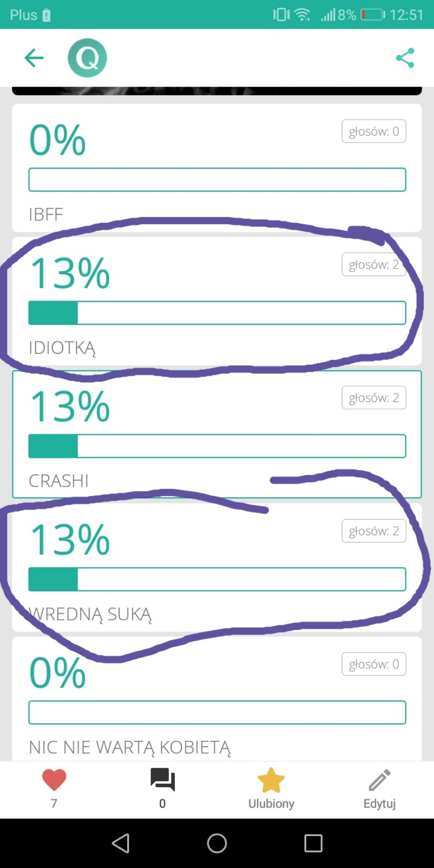Click the CRASHI vote count badge

(x=374, y=398)
